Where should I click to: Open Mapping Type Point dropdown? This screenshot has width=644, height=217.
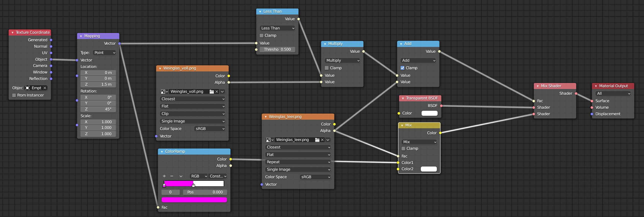[x=104, y=53]
